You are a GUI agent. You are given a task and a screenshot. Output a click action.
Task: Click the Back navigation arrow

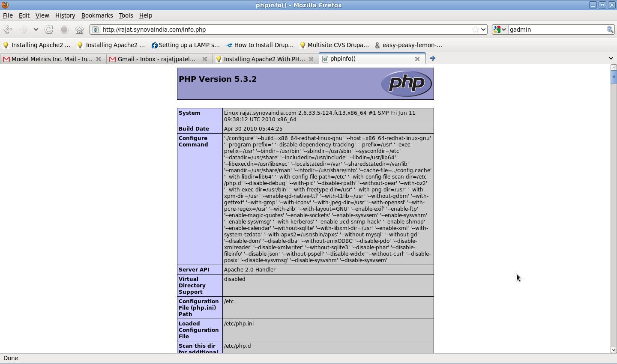pos(7,30)
